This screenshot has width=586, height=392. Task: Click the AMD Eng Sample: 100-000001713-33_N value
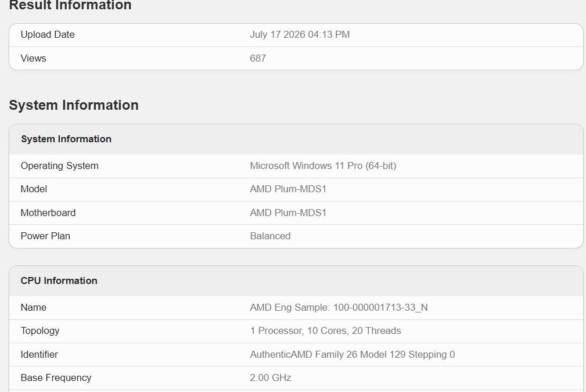[339, 307]
